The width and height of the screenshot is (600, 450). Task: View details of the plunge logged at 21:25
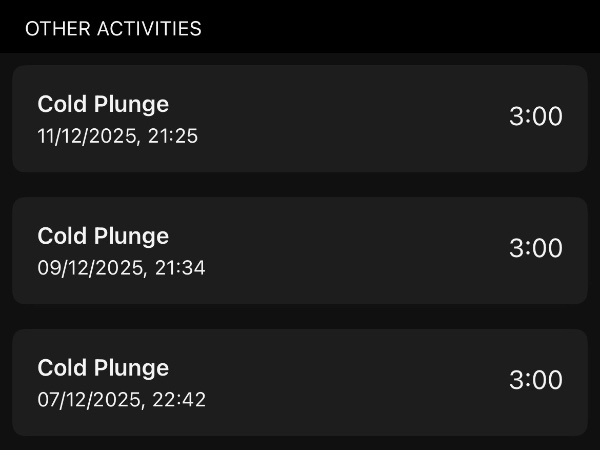coord(299,119)
